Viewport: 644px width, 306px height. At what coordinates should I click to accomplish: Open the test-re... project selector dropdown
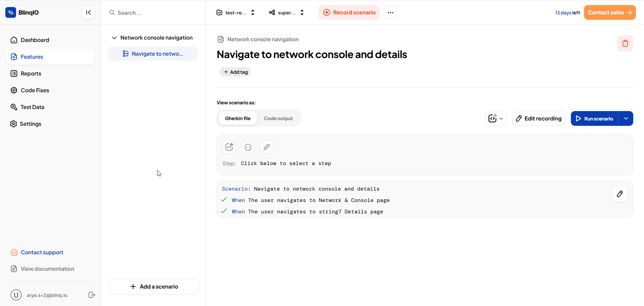(x=236, y=12)
